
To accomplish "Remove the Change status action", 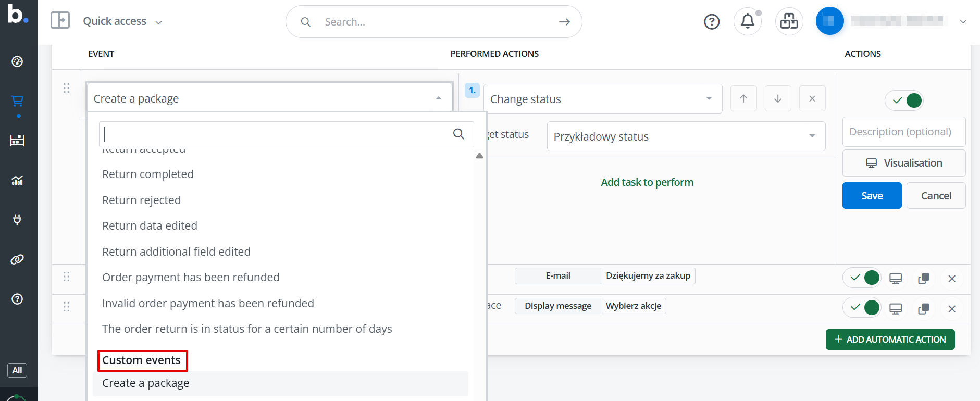I will [x=812, y=99].
